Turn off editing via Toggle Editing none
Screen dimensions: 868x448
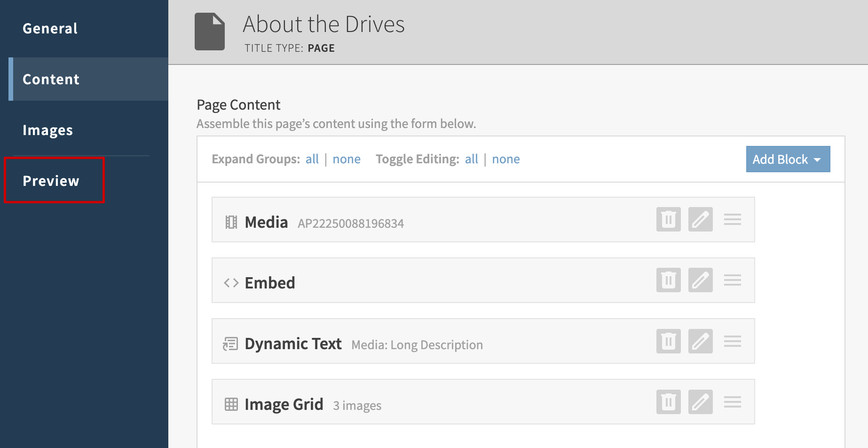505,159
